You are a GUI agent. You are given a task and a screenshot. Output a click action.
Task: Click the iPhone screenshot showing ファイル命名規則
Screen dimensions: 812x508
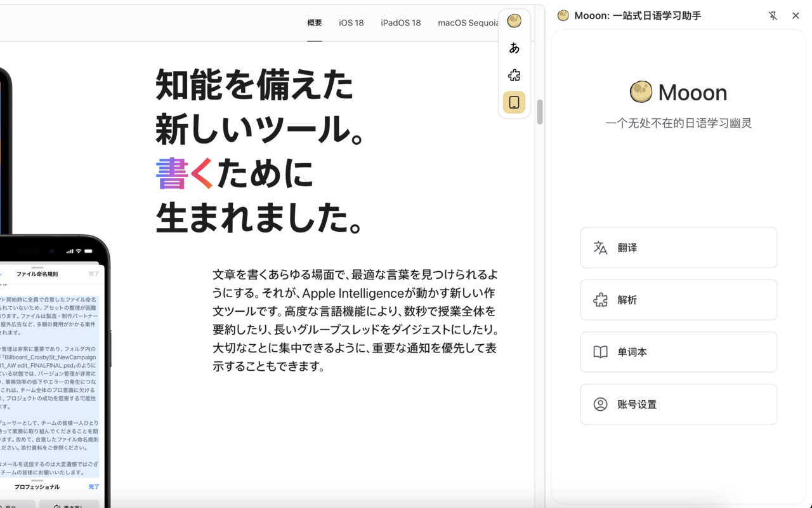(49, 371)
